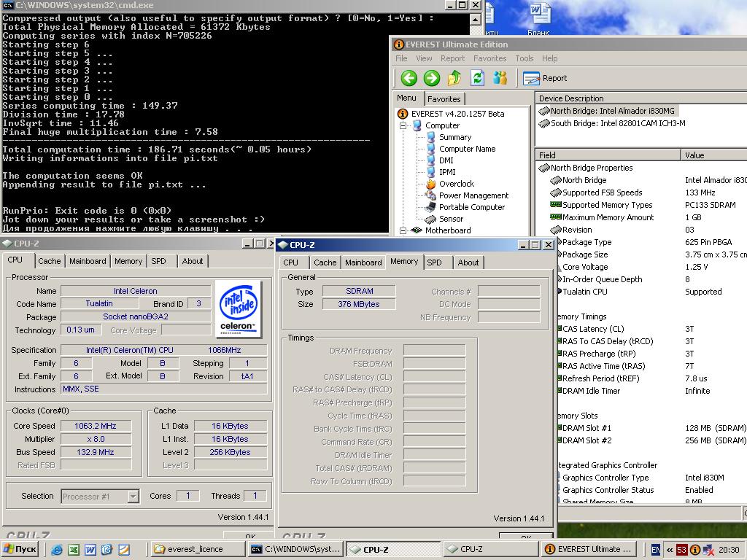This screenshot has height=560, width=747.
Task: Click the red 53 temperature tray icon
Action: coord(682,550)
